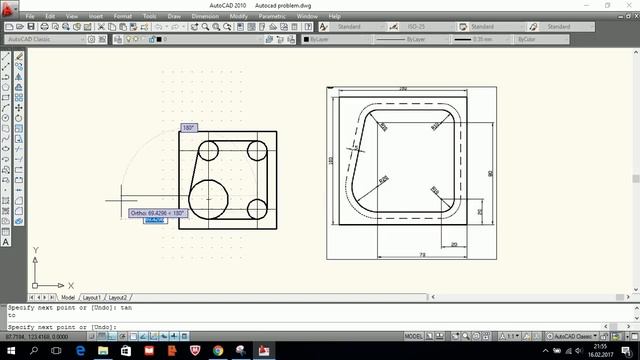Image resolution: width=640 pixels, height=360 pixels.
Task: Select the Spline draw tool
Action: (x=6, y=138)
